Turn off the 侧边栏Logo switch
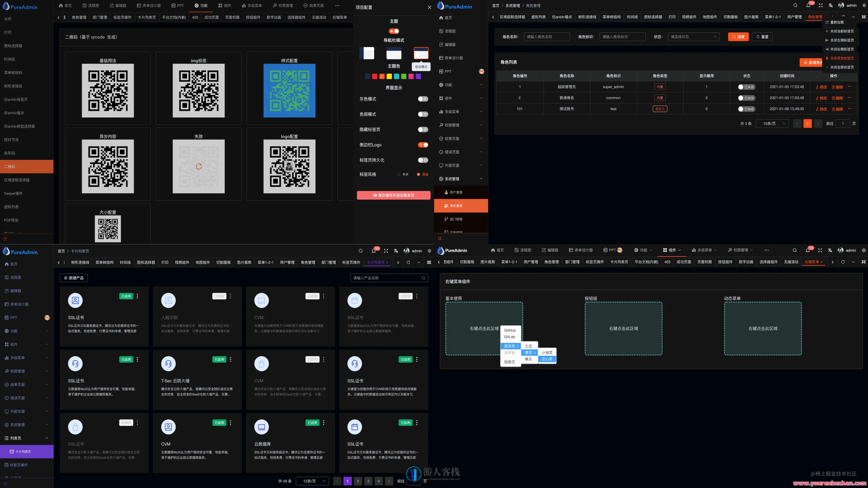868x488 pixels. point(423,145)
